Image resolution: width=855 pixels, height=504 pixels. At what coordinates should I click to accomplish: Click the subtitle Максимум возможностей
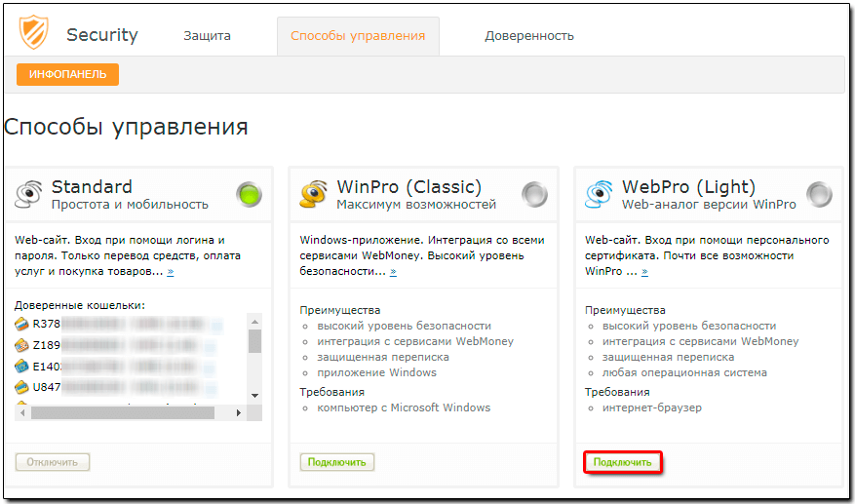pos(416,205)
